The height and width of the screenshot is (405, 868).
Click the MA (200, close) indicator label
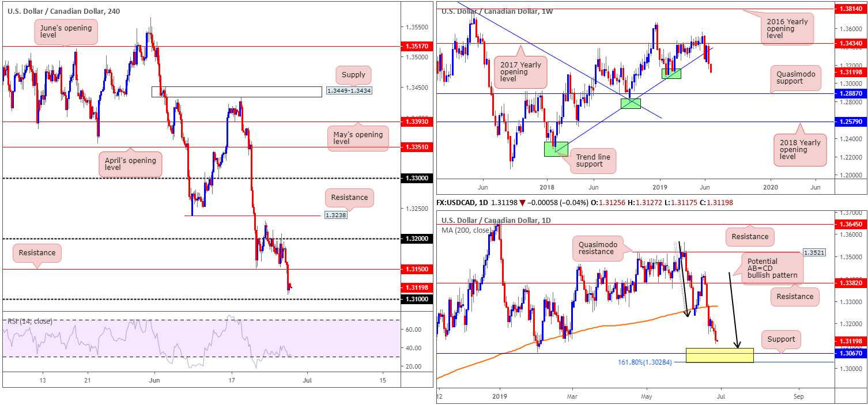467,230
